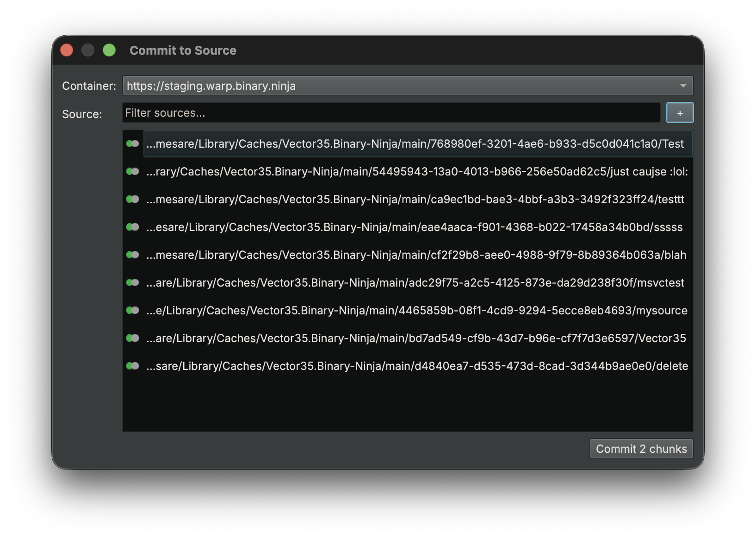Click the green icon next to the testttt source
The width and height of the screenshot is (756, 538).
pos(132,199)
